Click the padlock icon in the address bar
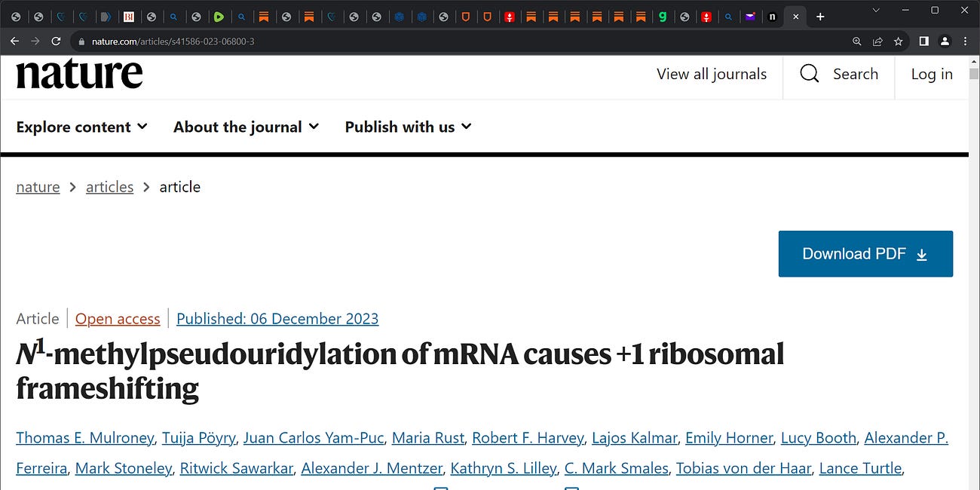Screen dimensions: 980x490 (x=81, y=41)
